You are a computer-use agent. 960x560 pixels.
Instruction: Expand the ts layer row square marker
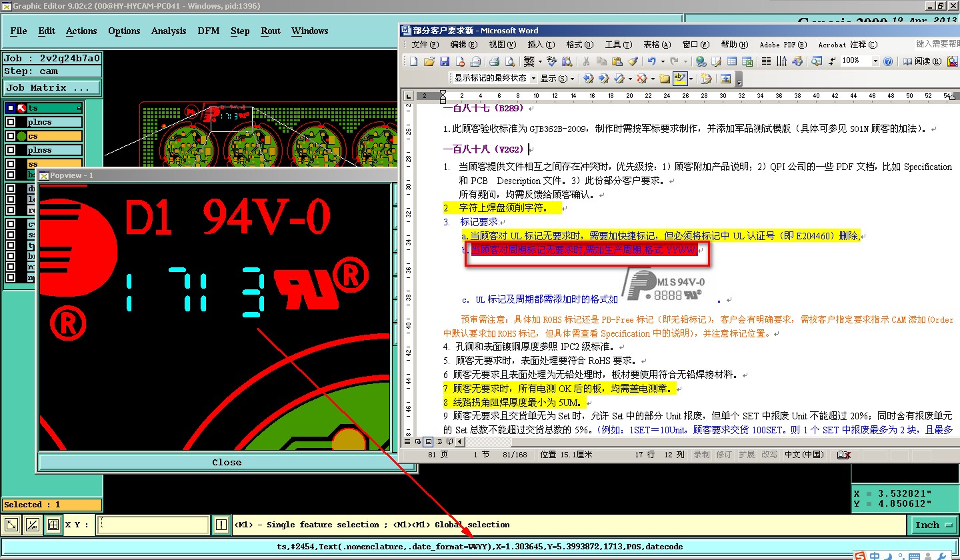tap(79, 108)
